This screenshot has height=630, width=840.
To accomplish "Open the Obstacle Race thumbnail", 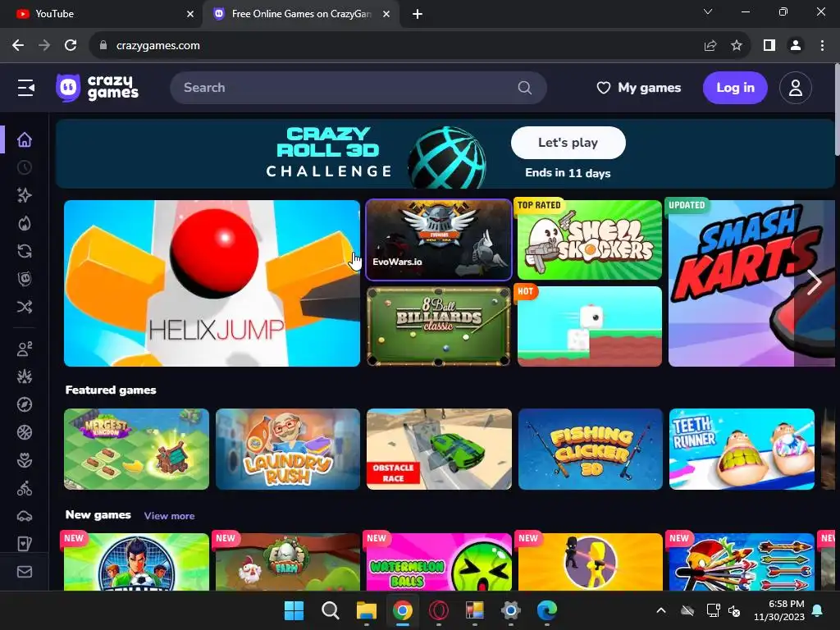I will pyautogui.click(x=439, y=449).
